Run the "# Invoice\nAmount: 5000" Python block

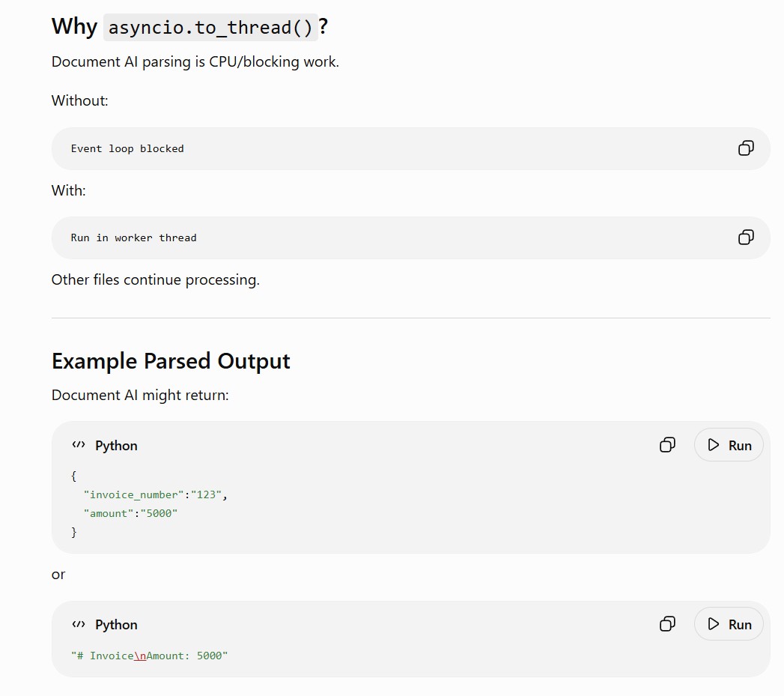pos(729,624)
